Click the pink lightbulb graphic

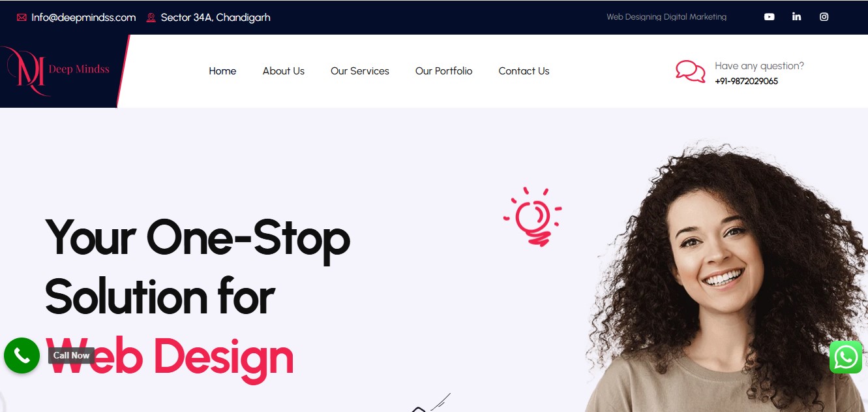[532, 217]
